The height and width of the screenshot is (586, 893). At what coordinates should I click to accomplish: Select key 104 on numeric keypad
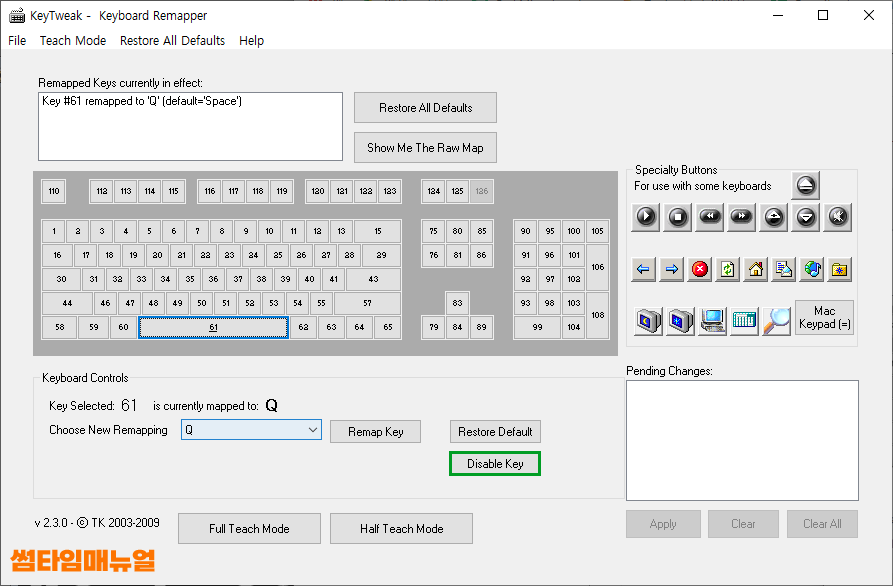574,327
